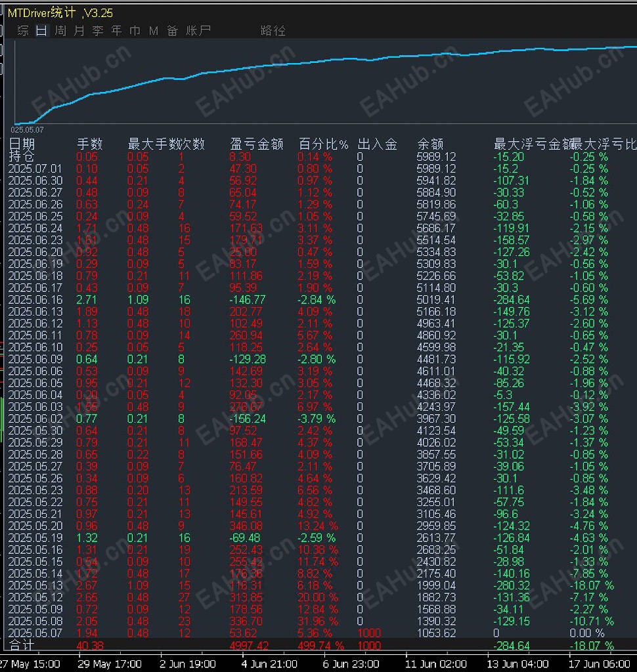The width and height of the screenshot is (637, 672).
Task: Click the 百分比% column header
Action: click(x=323, y=144)
